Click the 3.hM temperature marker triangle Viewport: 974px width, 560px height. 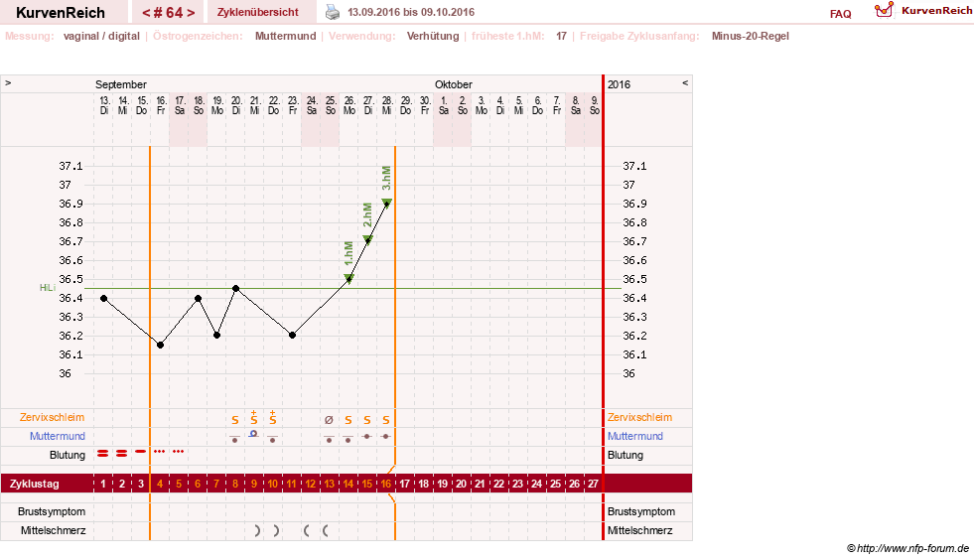(x=386, y=203)
